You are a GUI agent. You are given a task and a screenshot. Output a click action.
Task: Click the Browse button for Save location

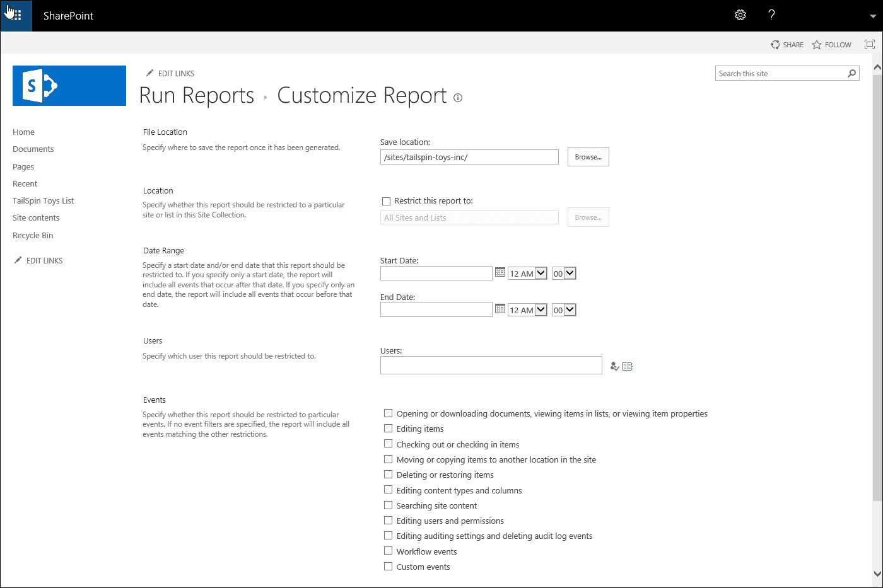(588, 156)
